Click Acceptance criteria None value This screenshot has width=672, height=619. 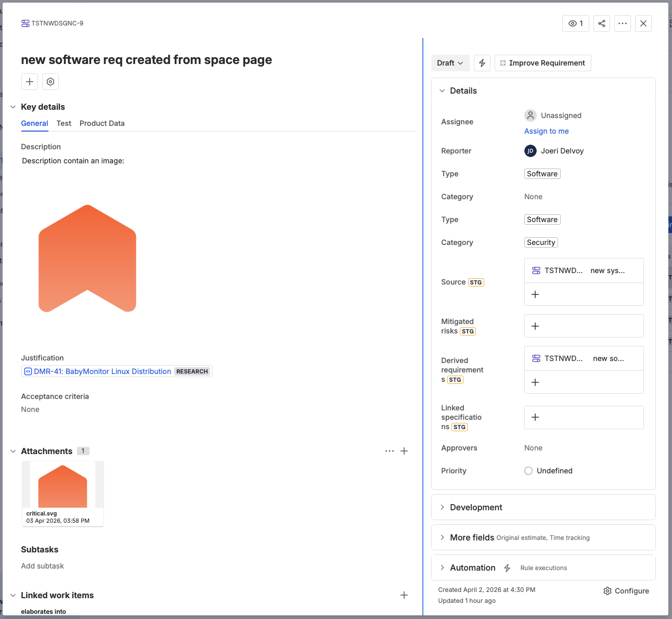30,409
